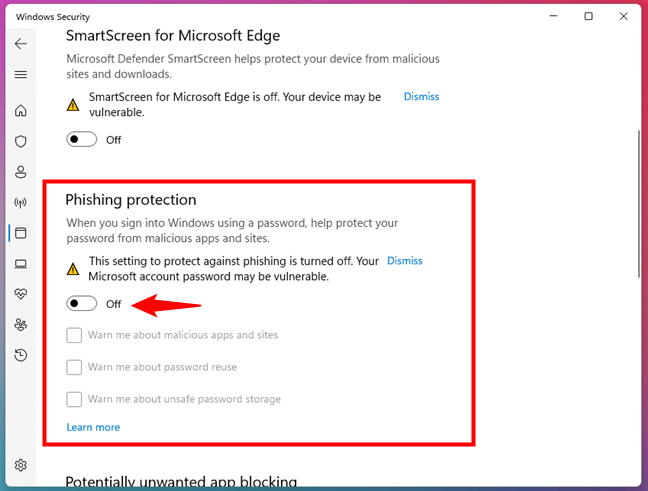Select App & browser control icon
648x491 pixels.
(21, 233)
